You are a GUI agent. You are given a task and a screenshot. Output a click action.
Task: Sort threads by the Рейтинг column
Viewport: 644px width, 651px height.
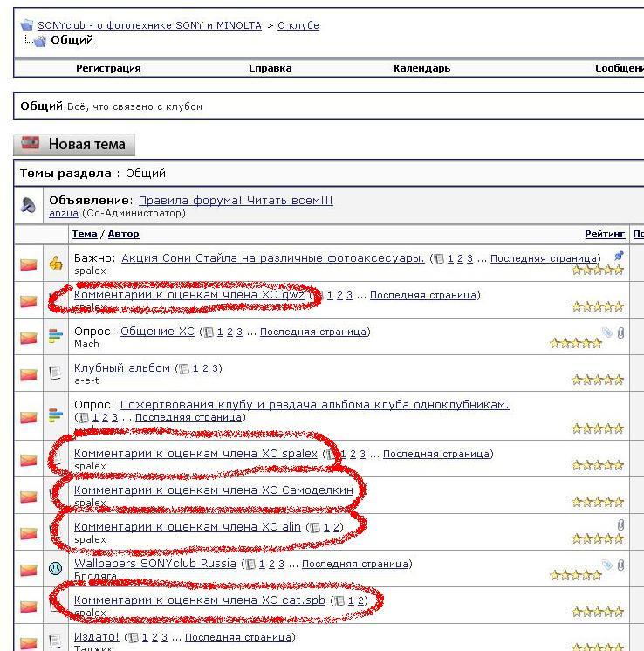coord(605,234)
